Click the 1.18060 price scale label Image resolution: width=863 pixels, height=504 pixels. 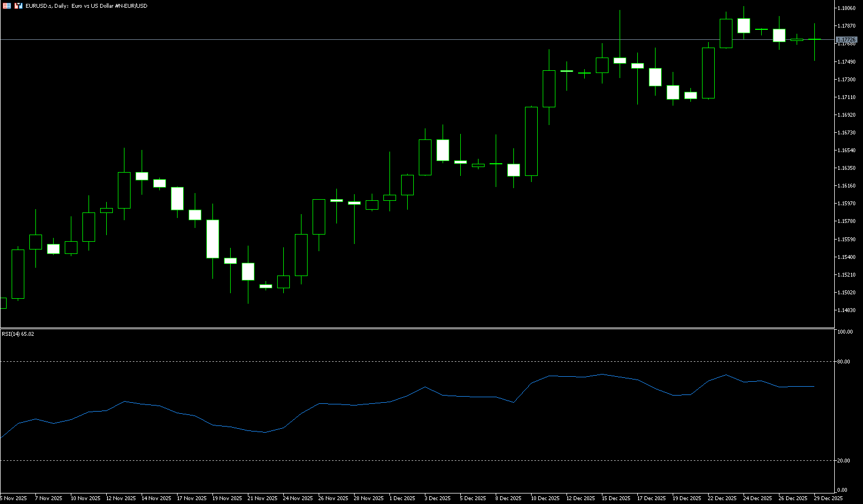tap(847, 8)
